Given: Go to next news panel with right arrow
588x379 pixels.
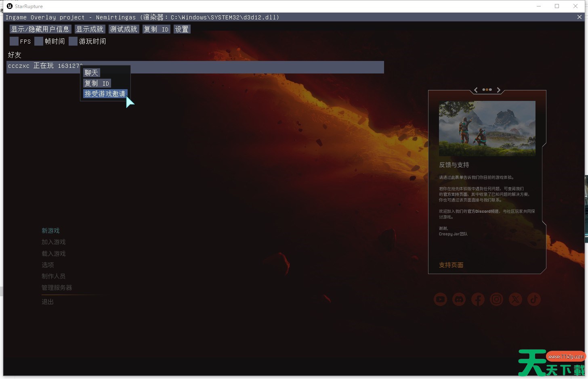Looking at the screenshot, I should tap(499, 90).
